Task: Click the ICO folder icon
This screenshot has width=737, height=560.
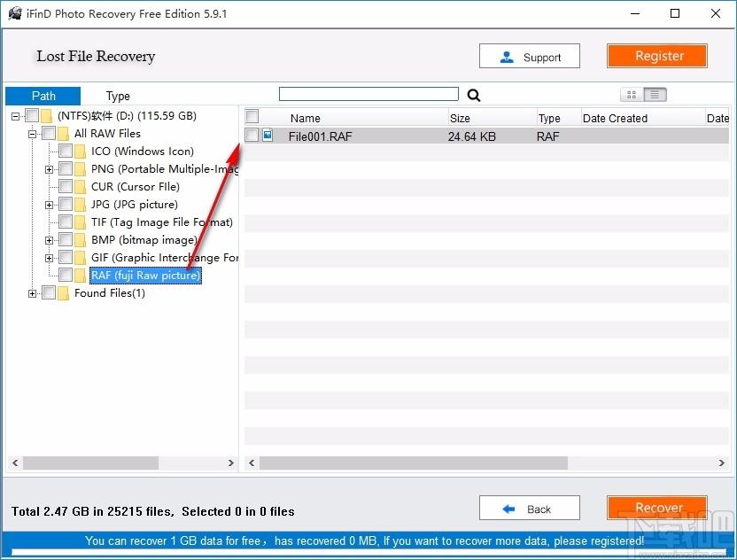Action: pyautogui.click(x=80, y=152)
